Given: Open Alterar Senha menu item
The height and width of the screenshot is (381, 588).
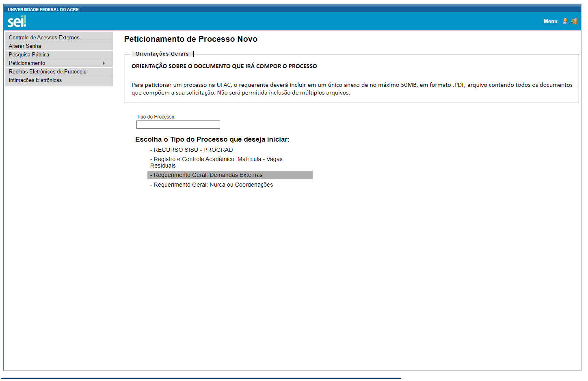Looking at the screenshot, I should click(25, 46).
